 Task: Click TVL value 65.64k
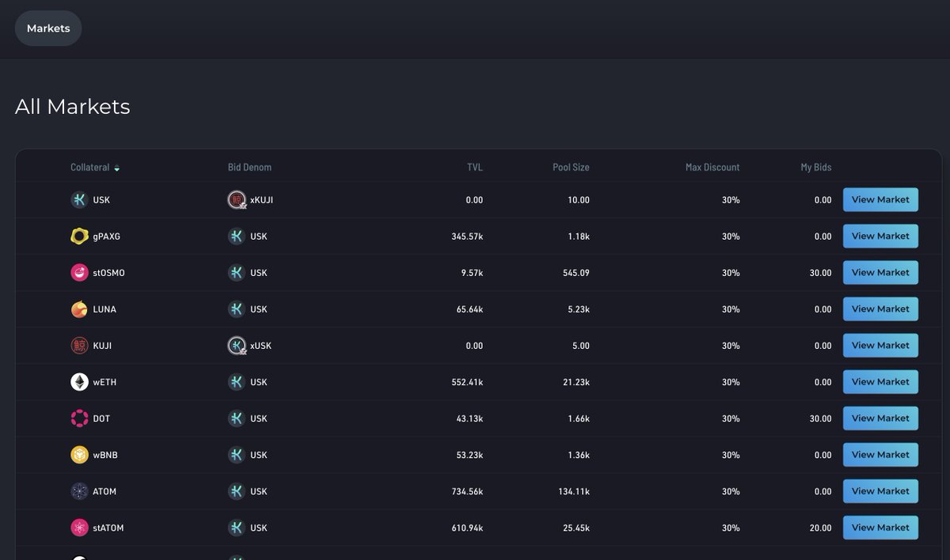[x=470, y=309]
